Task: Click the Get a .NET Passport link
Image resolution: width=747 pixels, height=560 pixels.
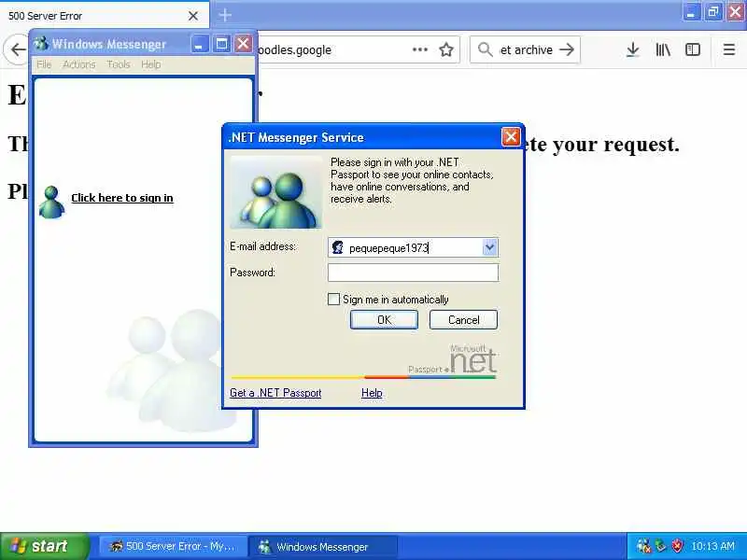Action: [275, 393]
